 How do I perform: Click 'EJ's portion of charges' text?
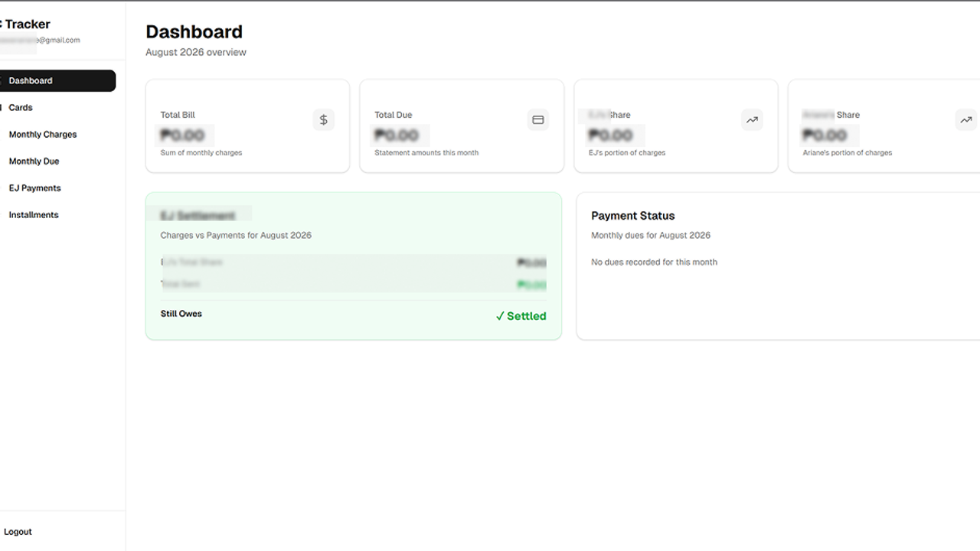(x=627, y=153)
